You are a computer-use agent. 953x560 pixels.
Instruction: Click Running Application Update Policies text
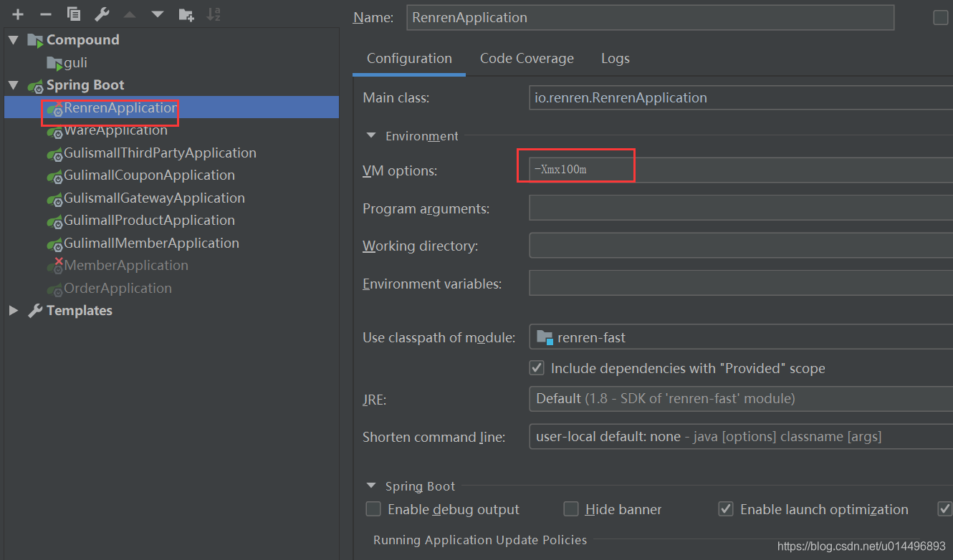pyautogui.click(x=480, y=540)
